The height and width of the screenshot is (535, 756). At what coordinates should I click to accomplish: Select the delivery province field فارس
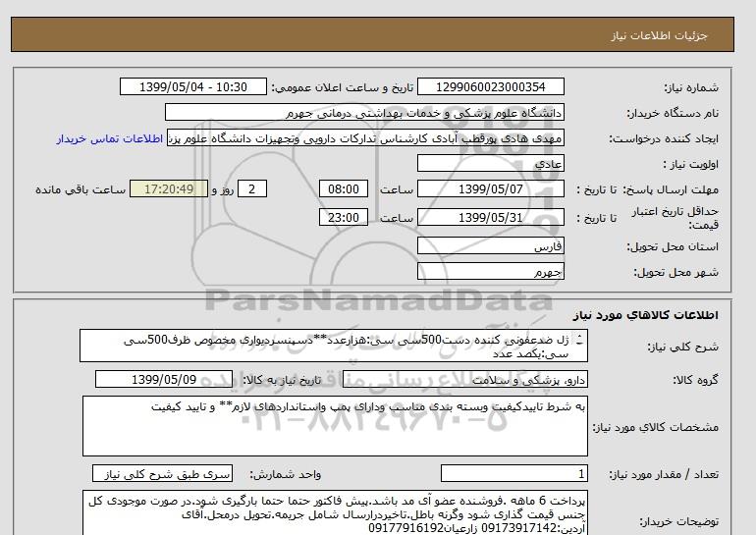pyautogui.click(x=490, y=245)
